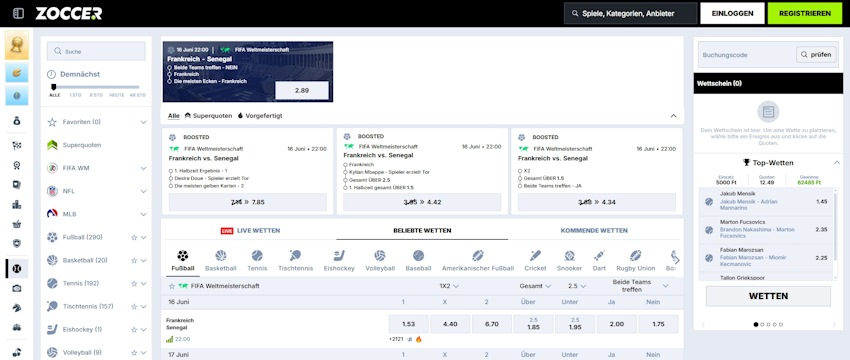Favorite Volleyball using its star icon
The image size is (850, 360).
(x=134, y=353)
